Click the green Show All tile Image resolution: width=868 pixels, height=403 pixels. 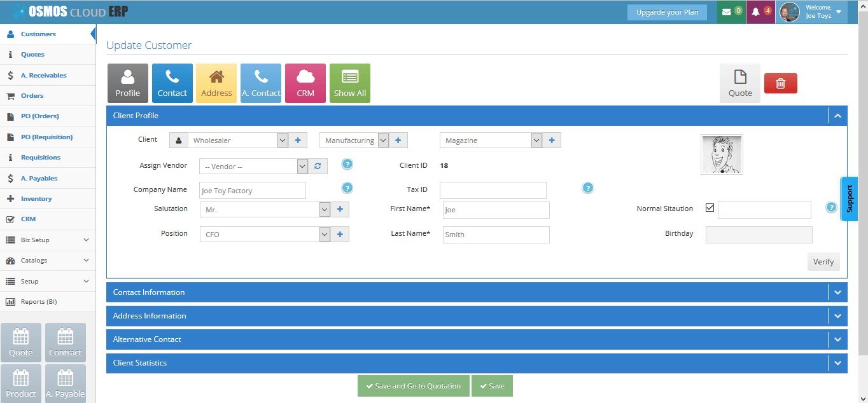(x=350, y=83)
